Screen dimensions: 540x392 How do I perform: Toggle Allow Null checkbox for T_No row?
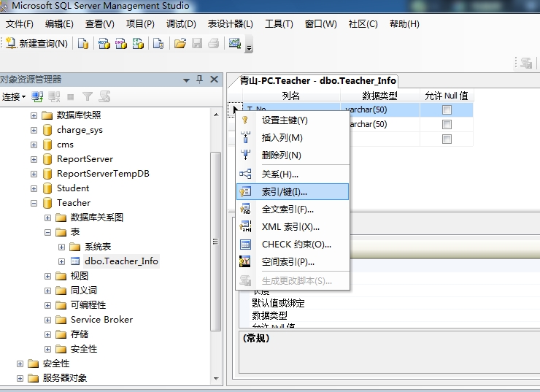(x=447, y=110)
